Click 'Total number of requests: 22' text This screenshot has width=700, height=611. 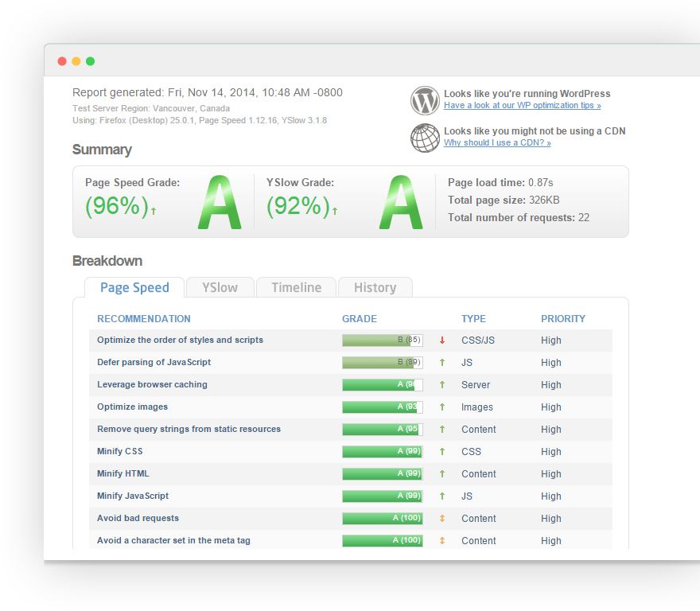pyautogui.click(x=519, y=217)
